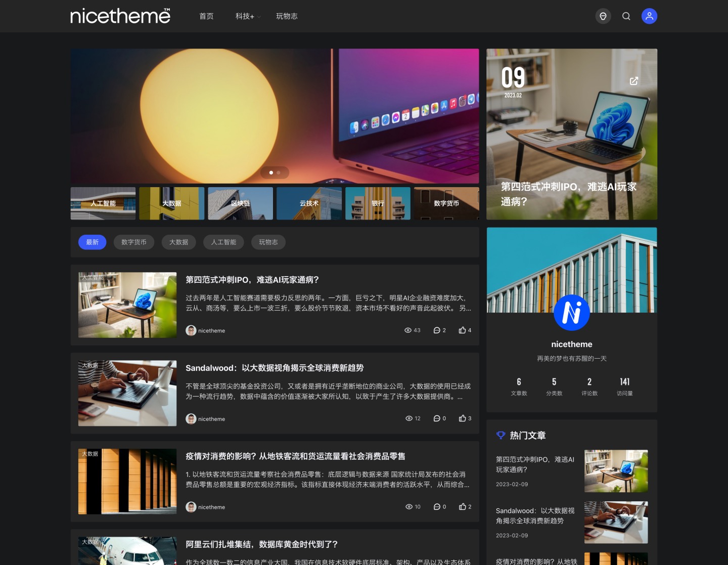This screenshot has height=565, width=728.
Task: Open sidebar thumbnail of hot Sandalwood article
Action: tap(616, 523)
